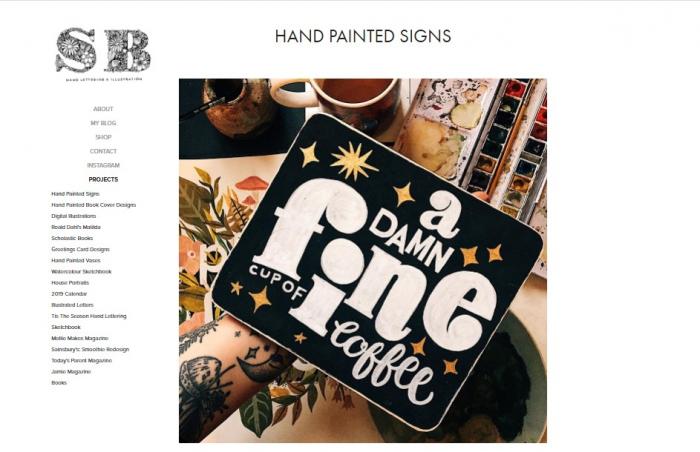Open the ABOUT page

103,109
